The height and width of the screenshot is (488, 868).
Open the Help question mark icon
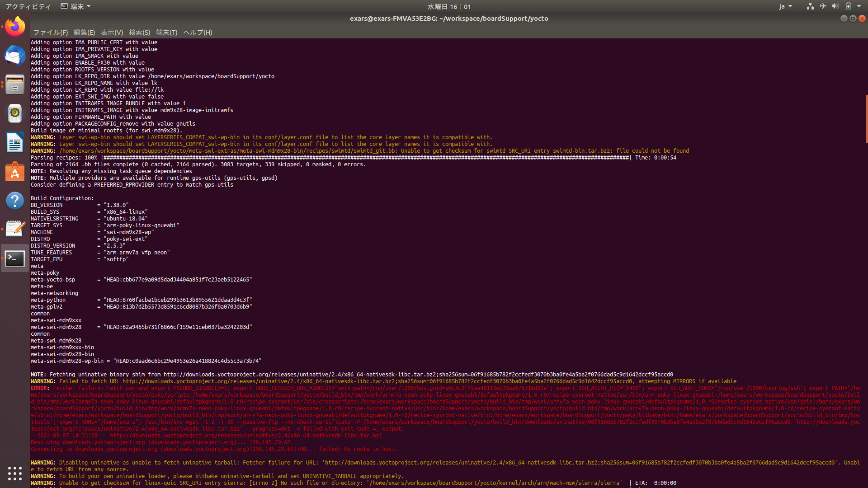(15, 201)
